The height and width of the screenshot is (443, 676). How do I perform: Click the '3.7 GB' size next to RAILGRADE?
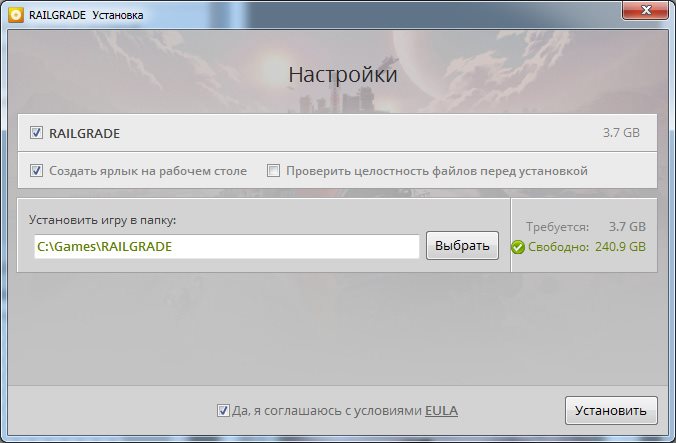pyautogui.click(x=621, y=133)
